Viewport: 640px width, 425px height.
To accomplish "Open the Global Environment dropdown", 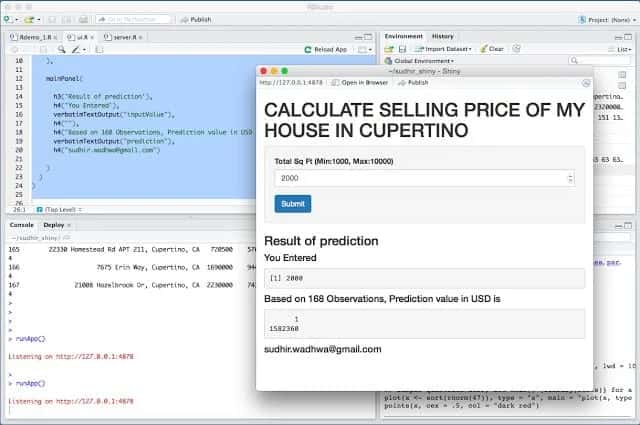I will point(420,61).
